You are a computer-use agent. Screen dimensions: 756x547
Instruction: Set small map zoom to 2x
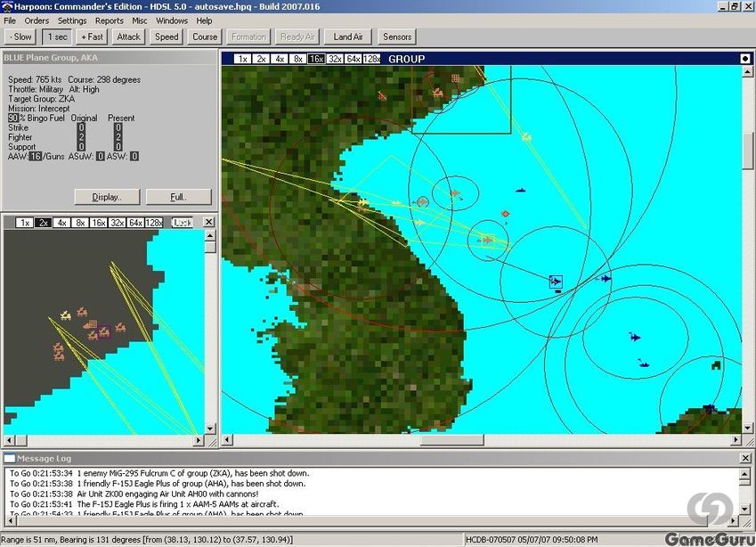(43, 223)
